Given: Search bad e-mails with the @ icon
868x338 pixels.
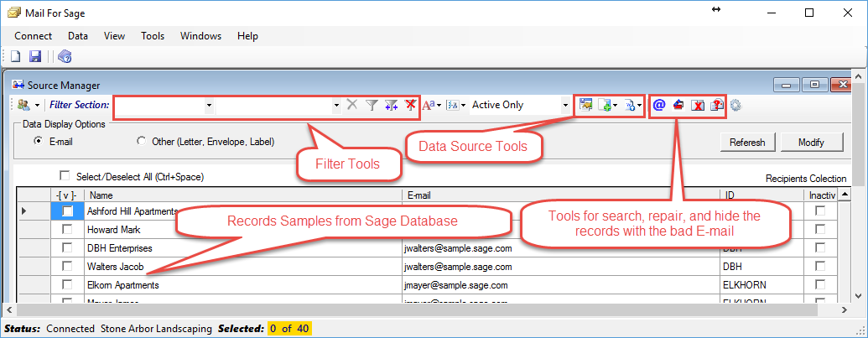Looking at the screenshot, I should click(658, 105).
